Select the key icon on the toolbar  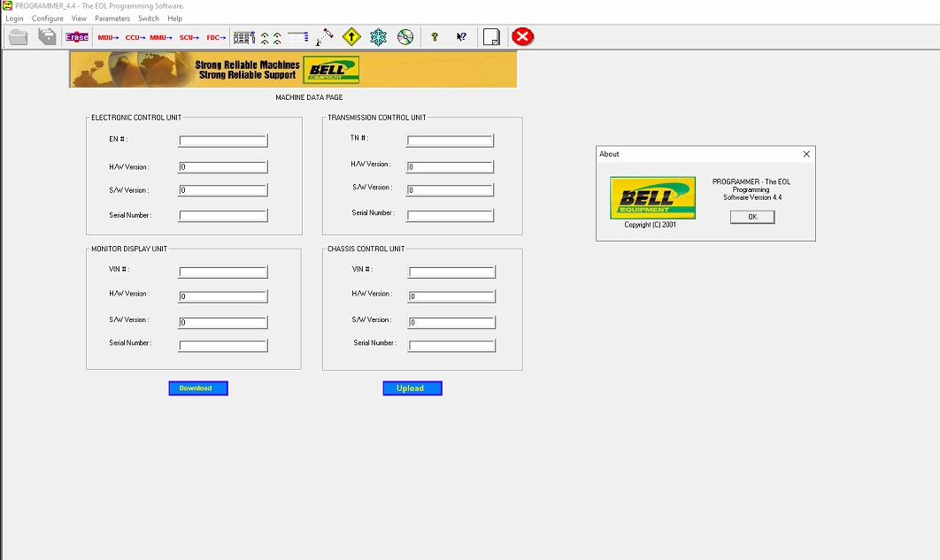click(x=433, y=36)
